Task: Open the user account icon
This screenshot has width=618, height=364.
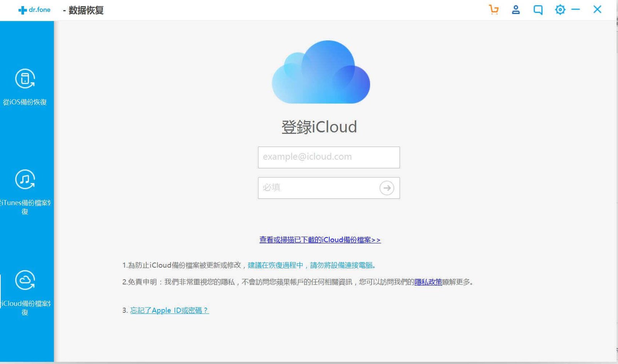Action: point(516,10)
